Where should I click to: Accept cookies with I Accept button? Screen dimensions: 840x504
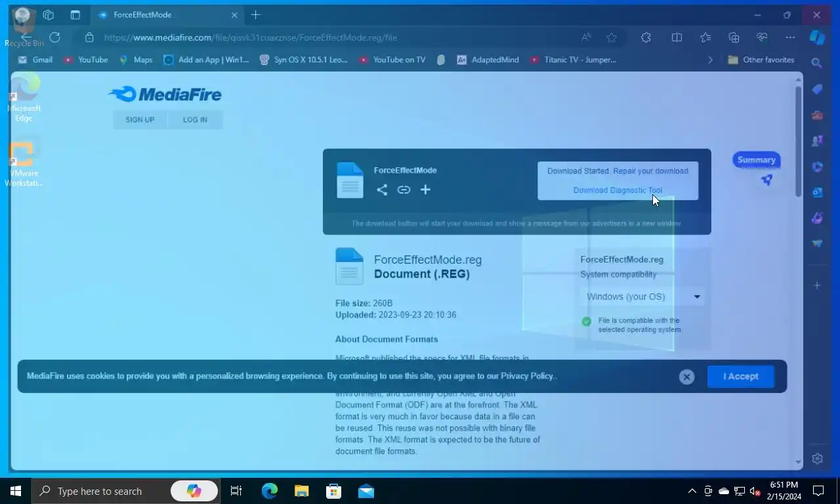click(741, 377)
